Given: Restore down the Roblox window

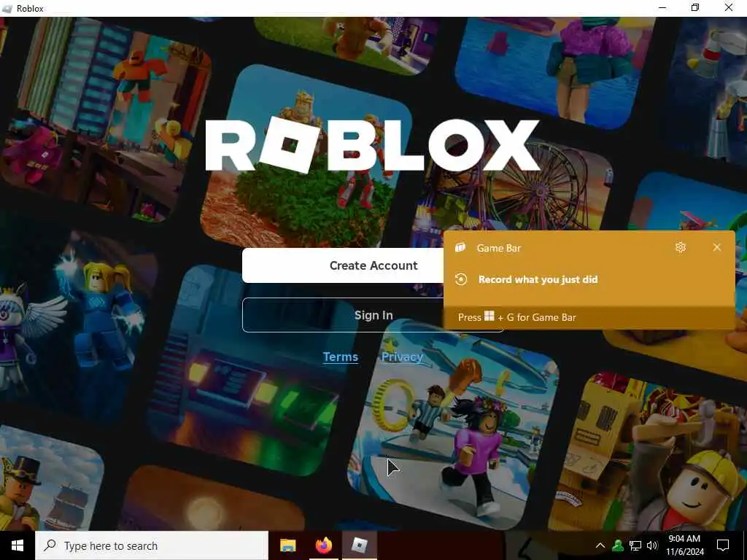Looking at the screenshot, I should (x=695, y=8).
